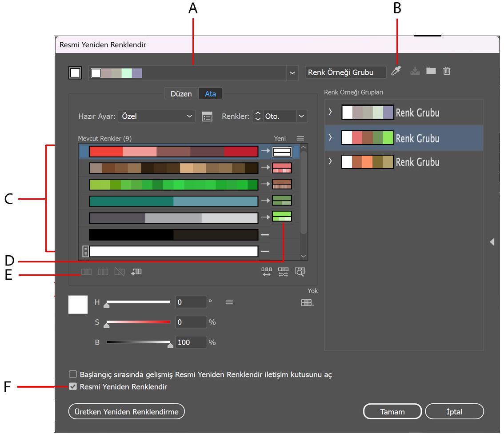Viewport: 504px width, 438px height.
Task: Open the active colors harmony dropdown arrow
Action: [x=292, y=72]
